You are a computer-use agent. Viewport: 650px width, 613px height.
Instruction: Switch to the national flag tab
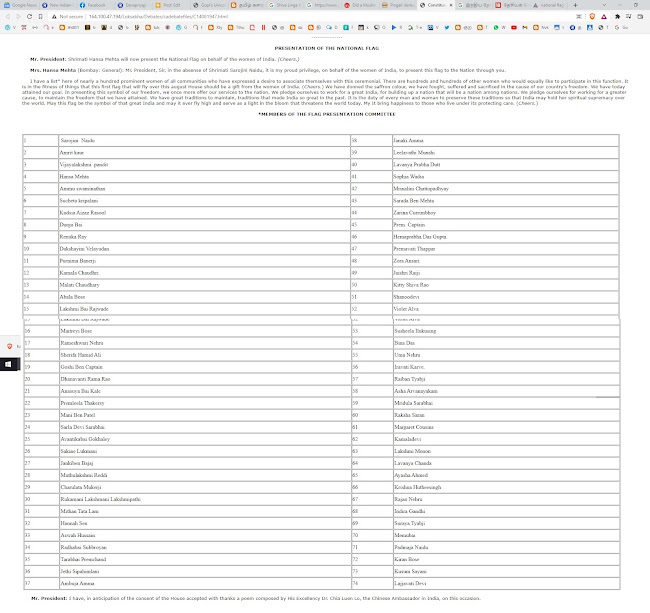(x=548, y=5)
